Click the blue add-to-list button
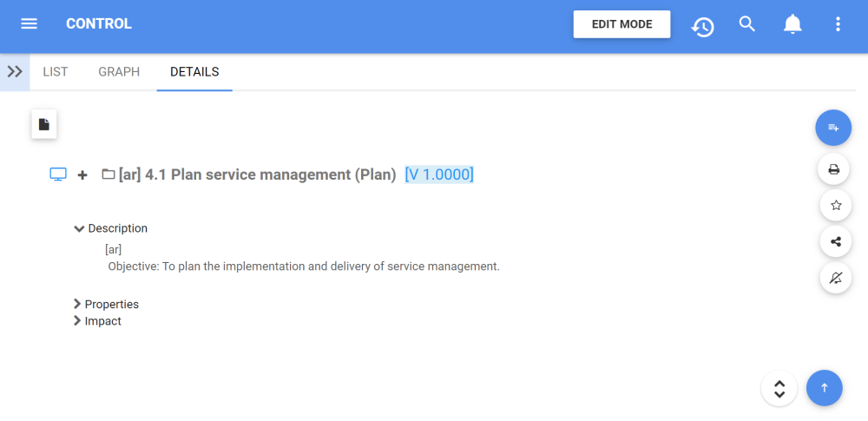The height and width of the screenshot is (421, 868). pos(833,128)
